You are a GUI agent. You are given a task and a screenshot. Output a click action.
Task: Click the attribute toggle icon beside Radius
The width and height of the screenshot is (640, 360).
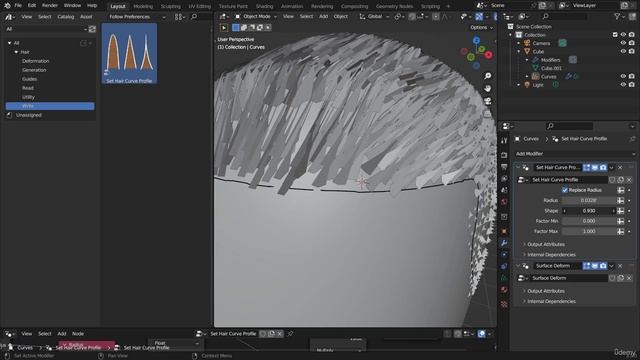pos(620,200)
